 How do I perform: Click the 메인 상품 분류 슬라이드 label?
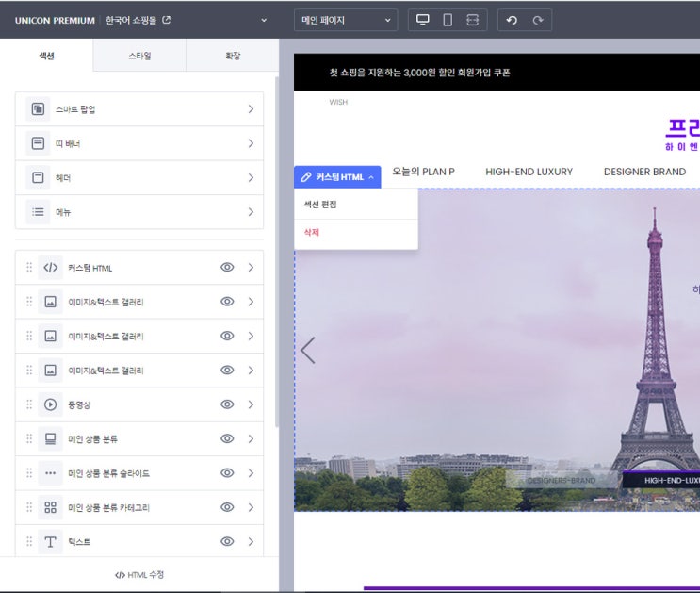[109, 473]
